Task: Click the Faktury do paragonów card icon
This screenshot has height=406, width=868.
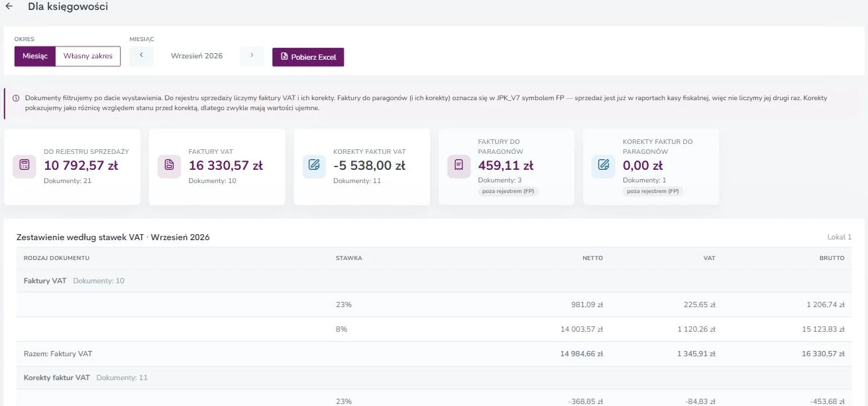Action: point(459,166)
